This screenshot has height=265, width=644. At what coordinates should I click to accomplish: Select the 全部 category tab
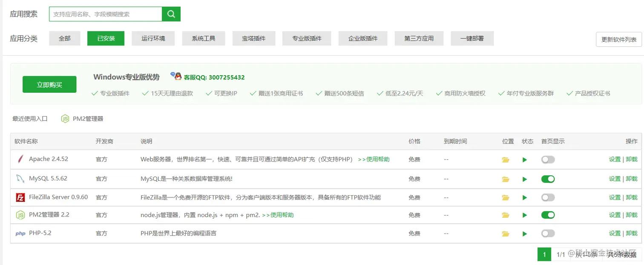pos(65,38)
